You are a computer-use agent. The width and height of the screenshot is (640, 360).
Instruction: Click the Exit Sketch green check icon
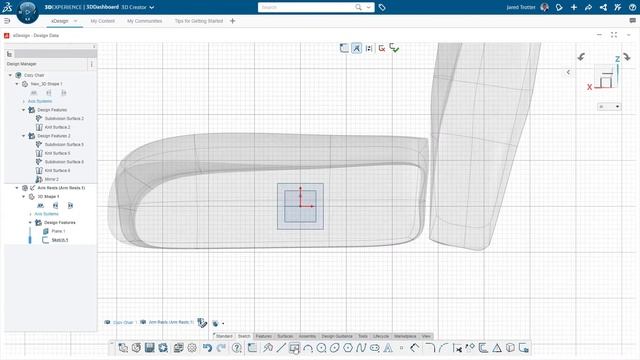tap(394, 48)
